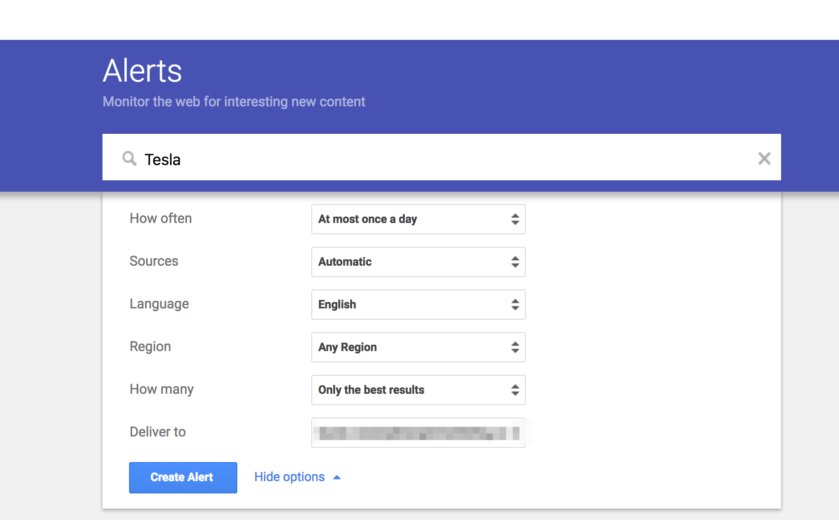Click the magnifier search icon
The image size is (839, 520).
point(129,158)
